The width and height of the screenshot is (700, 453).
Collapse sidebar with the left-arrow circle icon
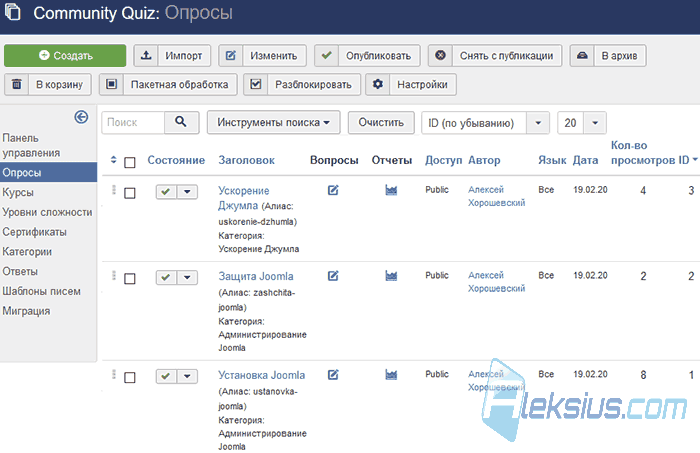pyautogui.click(x=81, y=117)
